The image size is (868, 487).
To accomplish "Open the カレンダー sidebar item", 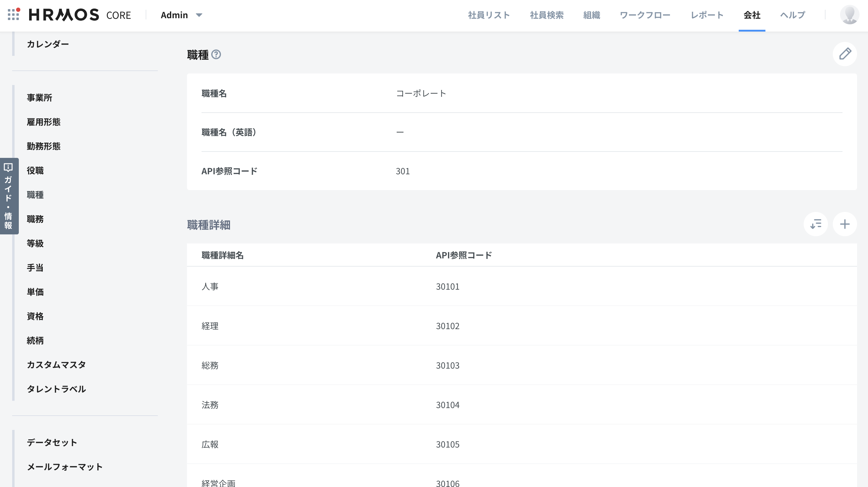I will tap(48, 44).
